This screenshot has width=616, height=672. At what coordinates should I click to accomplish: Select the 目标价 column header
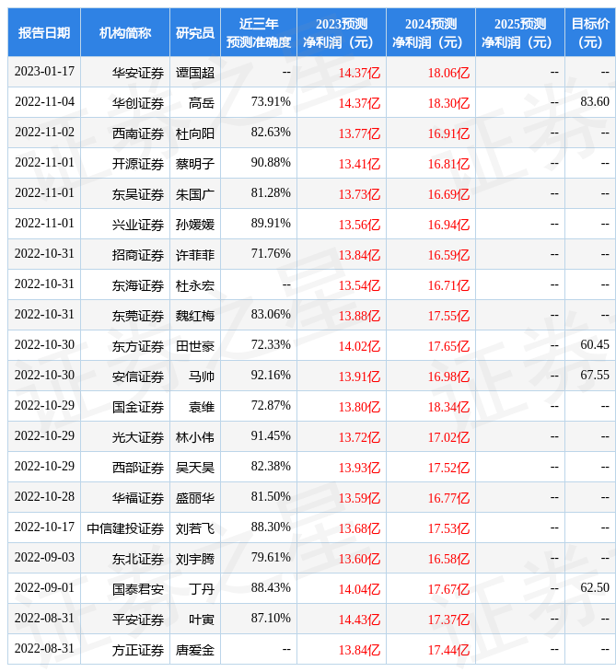click(589, 33)
